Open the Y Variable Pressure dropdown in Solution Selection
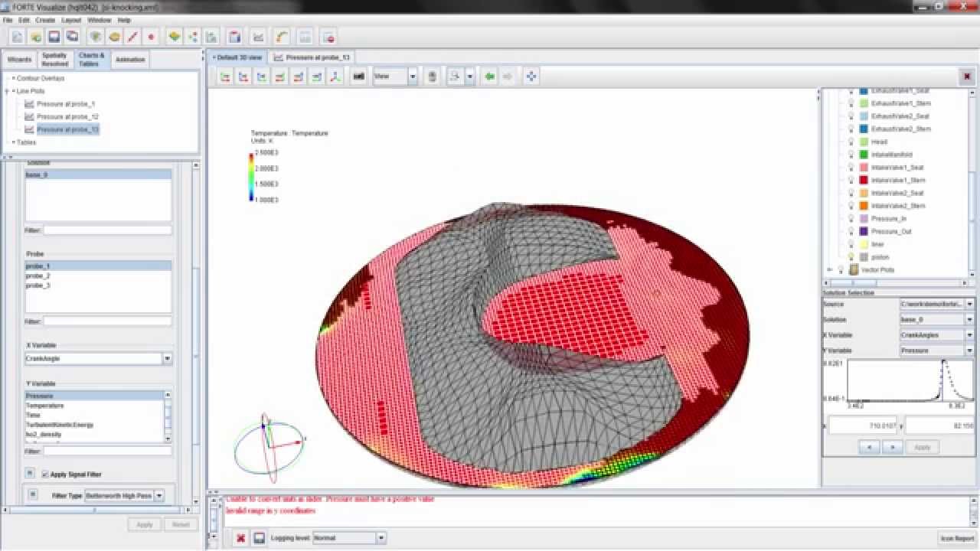This screenshot has height=551, width=980. pos(969,350)
